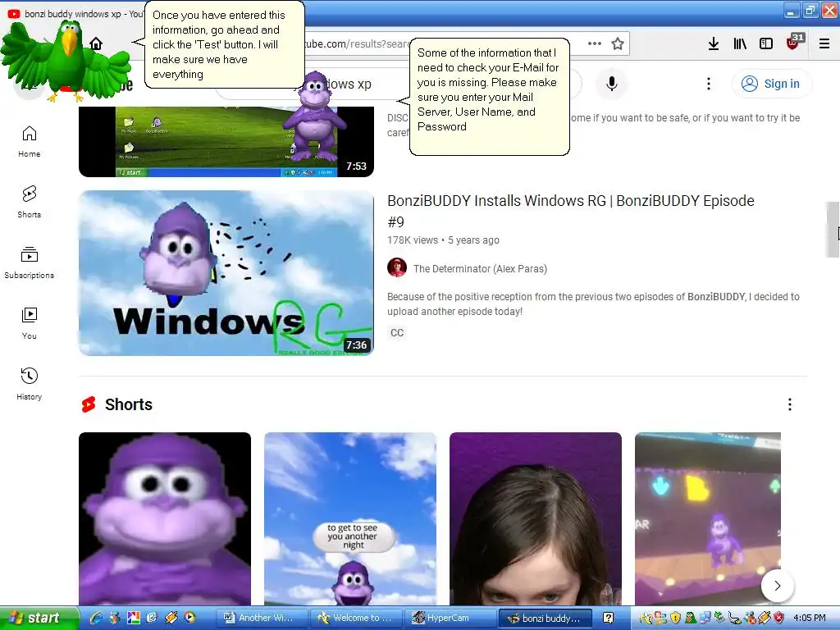Screen dimensions: 840x630
Task: Switch to bonzi buddy... taskbar button
Action: click(x=545, y=618)
